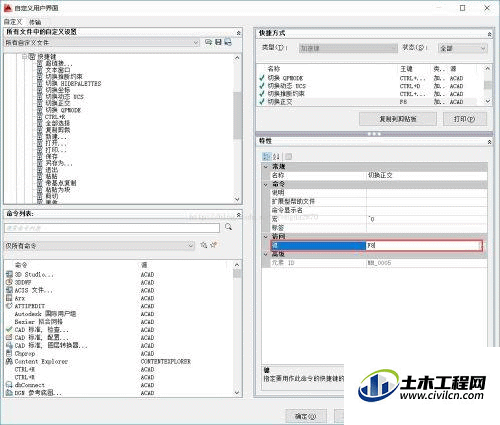Collapse the 命令 property group
The height and width of the screenshot is (425, 500).
pos(266,184)
